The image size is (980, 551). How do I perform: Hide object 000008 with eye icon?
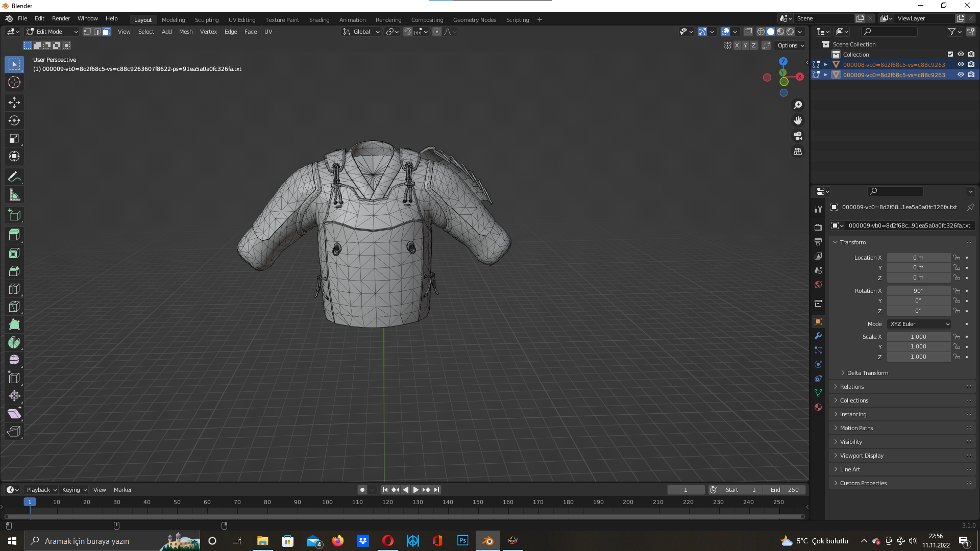pos(961,65)
